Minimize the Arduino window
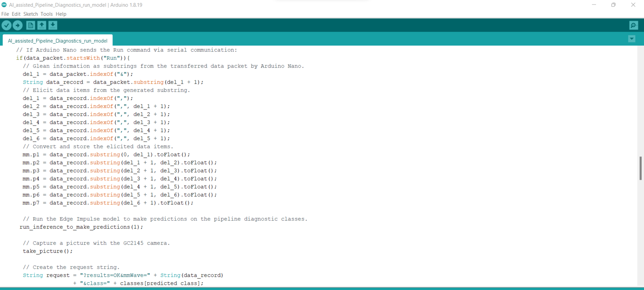Screen dimensions: 644x290 pyautogui.click(x=594, y=5)
